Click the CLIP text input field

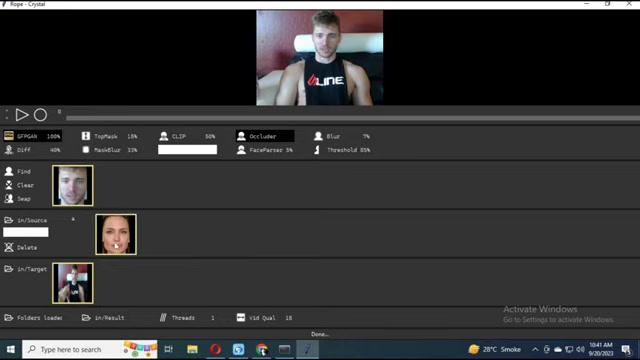click(x=187, y=150)
